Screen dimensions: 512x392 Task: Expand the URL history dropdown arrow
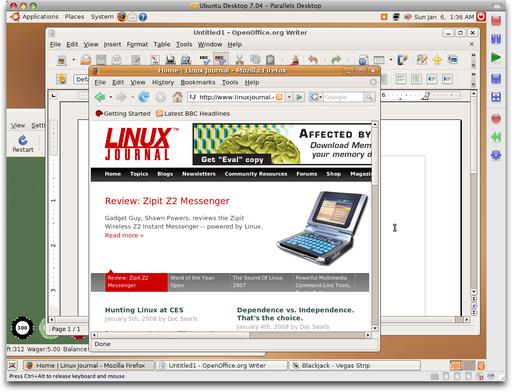(x=289, y=97)
